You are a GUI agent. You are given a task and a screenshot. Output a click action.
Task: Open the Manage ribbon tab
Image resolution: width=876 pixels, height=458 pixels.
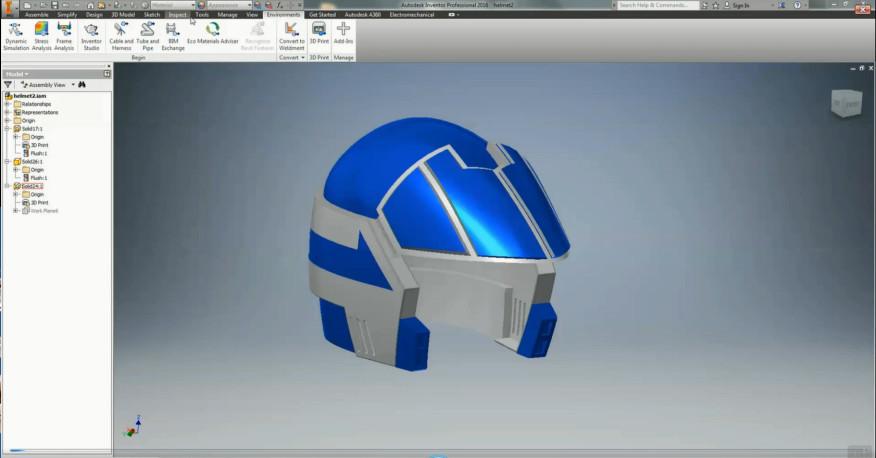coord(227,15)
